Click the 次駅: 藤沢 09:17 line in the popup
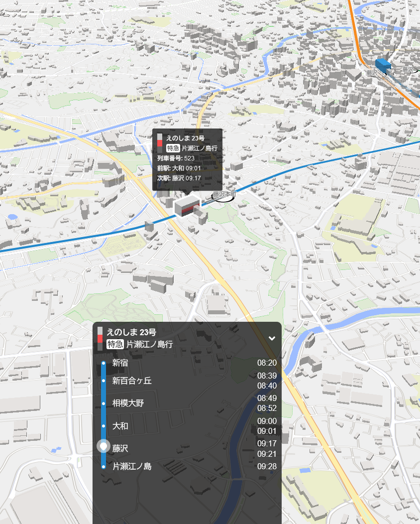 [x=179, y=178]
